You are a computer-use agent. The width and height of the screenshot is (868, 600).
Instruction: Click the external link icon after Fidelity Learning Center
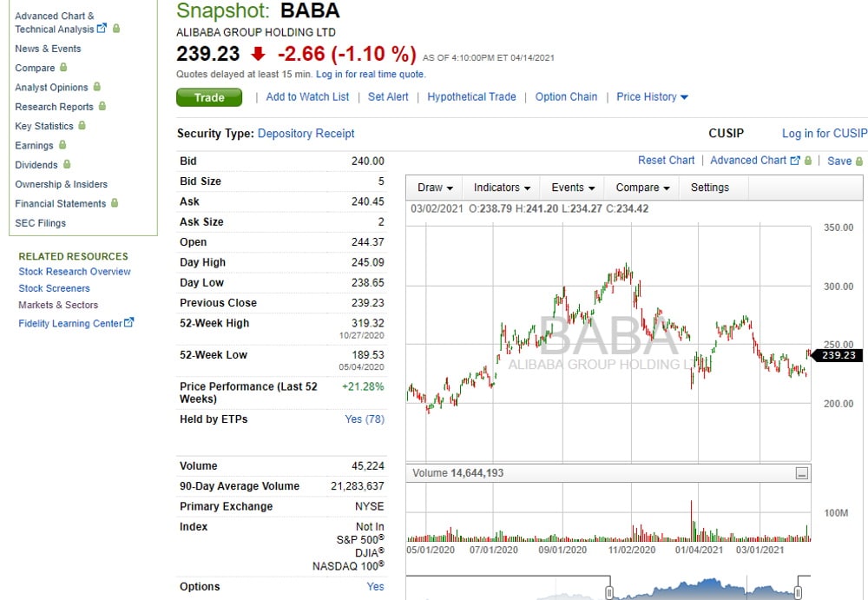(x=129, y=322)
